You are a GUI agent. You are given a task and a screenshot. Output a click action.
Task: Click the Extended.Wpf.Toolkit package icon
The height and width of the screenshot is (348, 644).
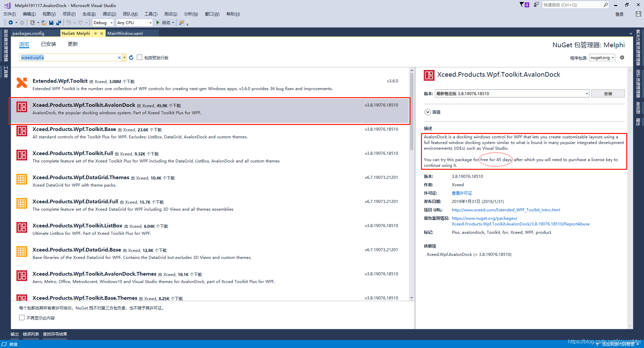coord(22,83)
